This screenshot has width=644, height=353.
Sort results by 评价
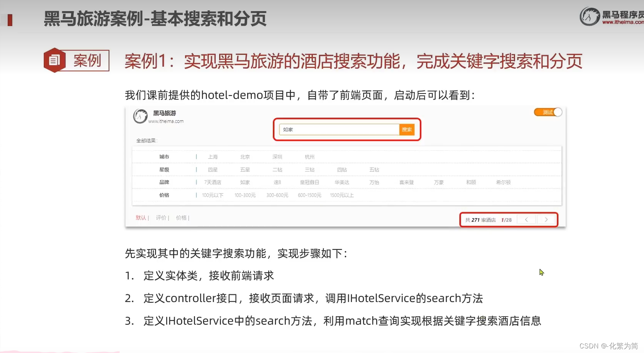[161, 218]
